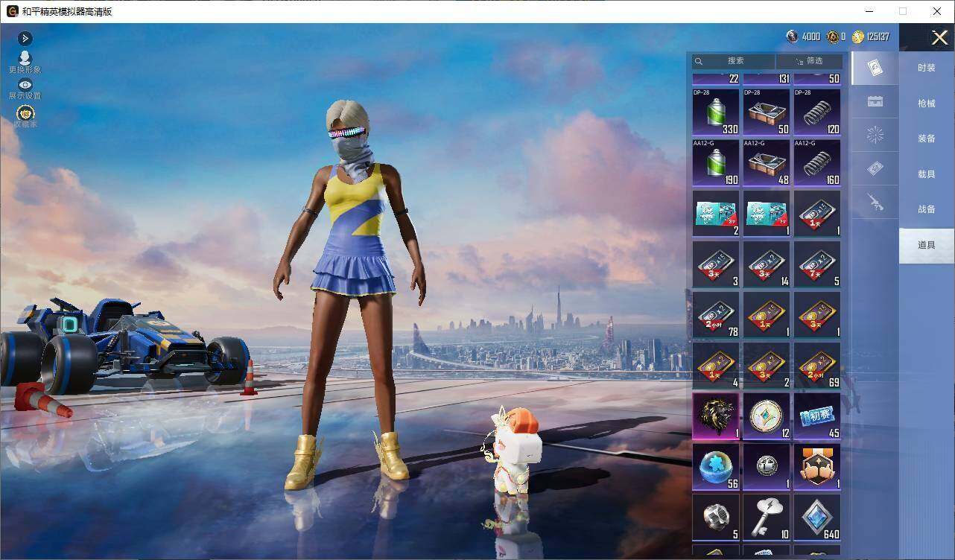This screenshot has width=955, height=560.
Task: Open the 更换形象 change-avatar icon
Action: tap(25, 62)
